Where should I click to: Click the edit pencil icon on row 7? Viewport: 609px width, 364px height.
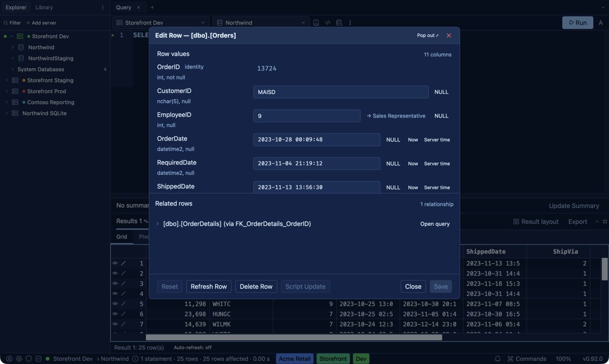click(x=123, y=324)
